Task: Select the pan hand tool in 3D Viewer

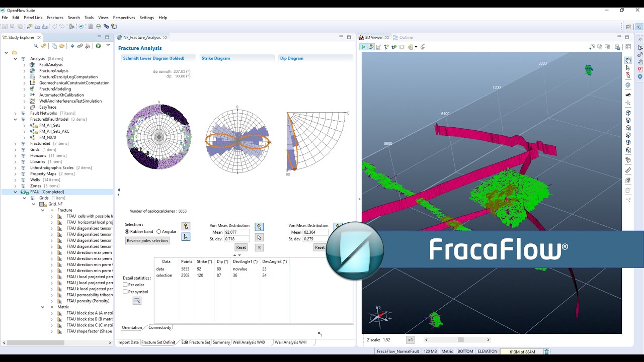Action: click(628, 60)
